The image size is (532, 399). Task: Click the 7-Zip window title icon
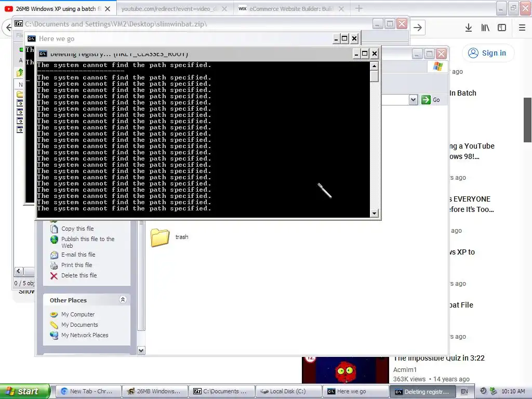click(x=19, y=24)
